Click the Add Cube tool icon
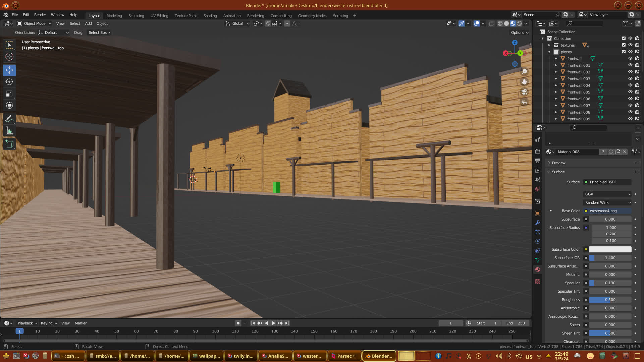The width and height of the screenshot is (644, 362). 9,144
